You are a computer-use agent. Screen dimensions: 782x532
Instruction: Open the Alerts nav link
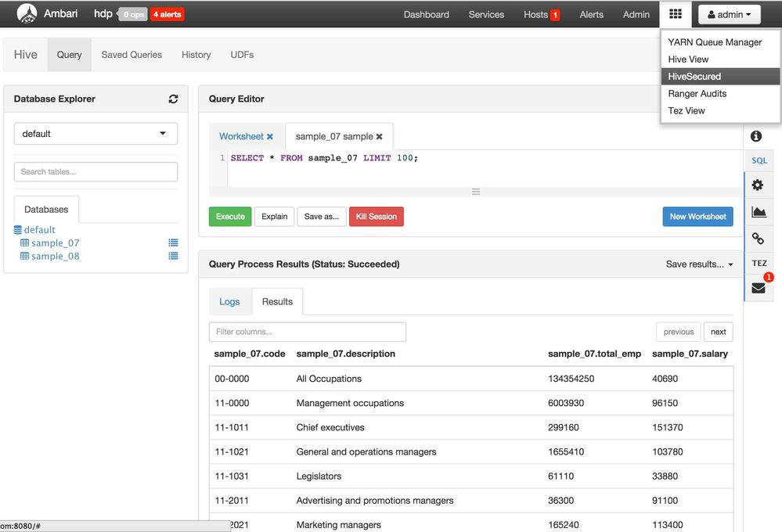[592, 15]
